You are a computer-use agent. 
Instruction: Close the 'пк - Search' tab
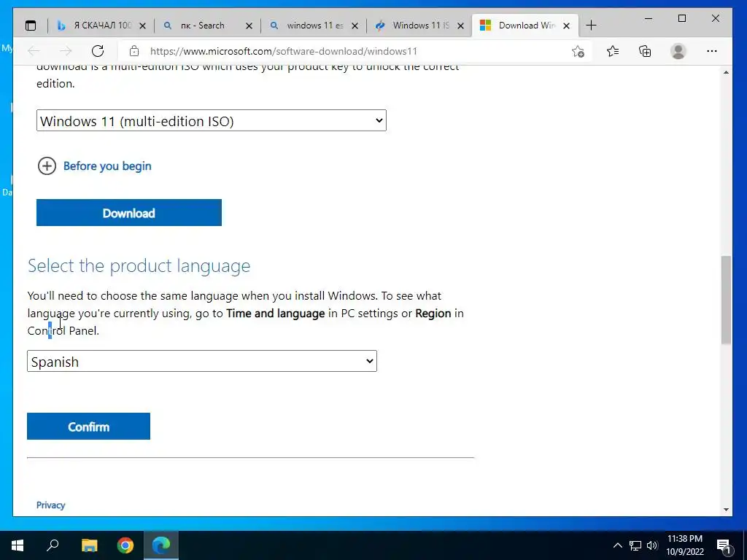(249, 26)
